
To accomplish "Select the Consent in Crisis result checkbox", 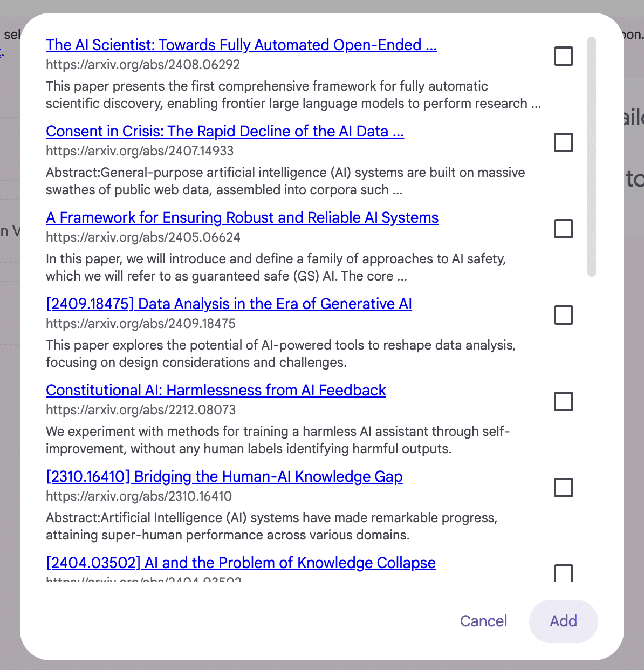I will coord(563,142).
